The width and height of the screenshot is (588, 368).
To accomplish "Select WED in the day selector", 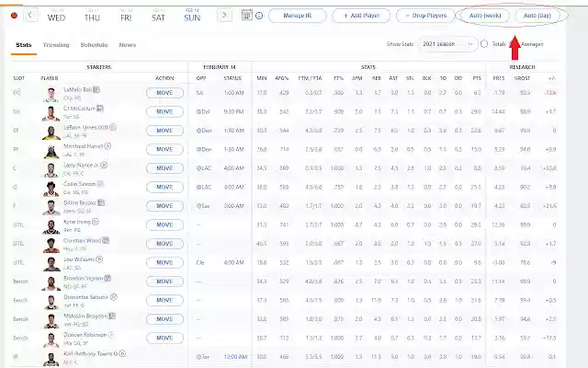I will pyautogui.click(x=56, y=16).
